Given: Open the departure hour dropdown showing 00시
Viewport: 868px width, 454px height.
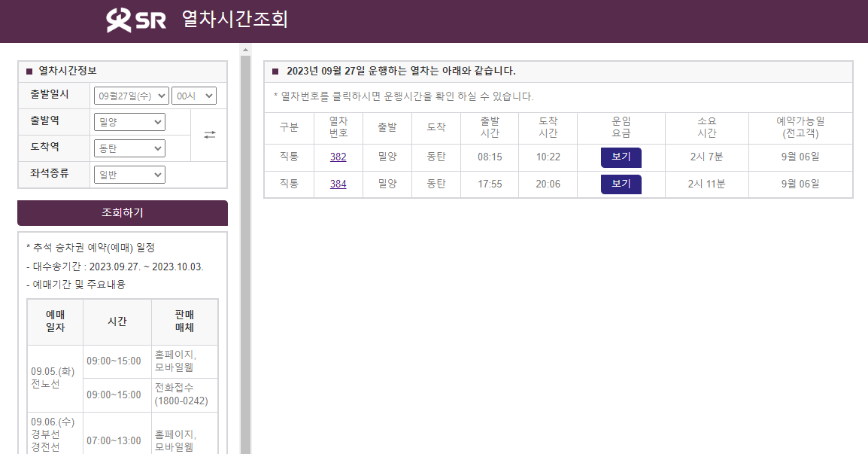Looking at the screenshot, I should (x=194, y=96).
